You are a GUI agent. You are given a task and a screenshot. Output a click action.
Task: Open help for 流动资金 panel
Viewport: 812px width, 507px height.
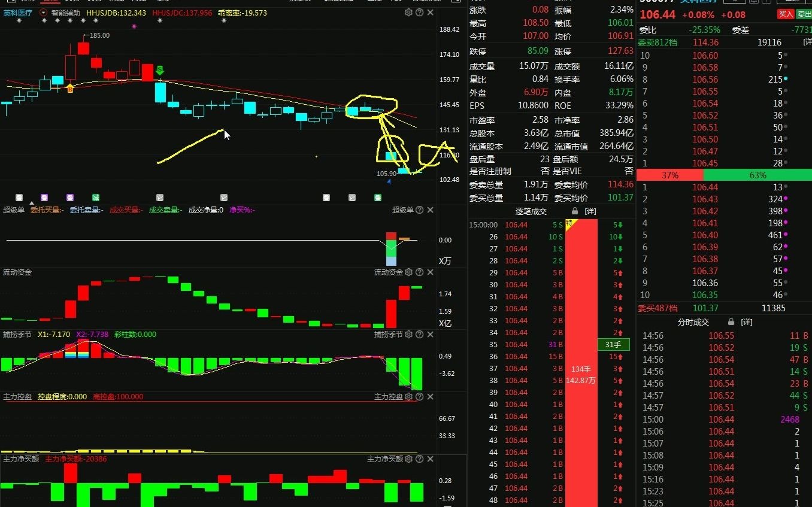coord(419,272)
